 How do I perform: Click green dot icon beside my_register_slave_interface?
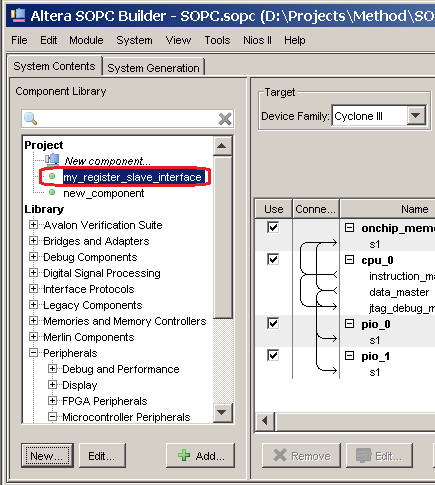click(x=52, y=176)
